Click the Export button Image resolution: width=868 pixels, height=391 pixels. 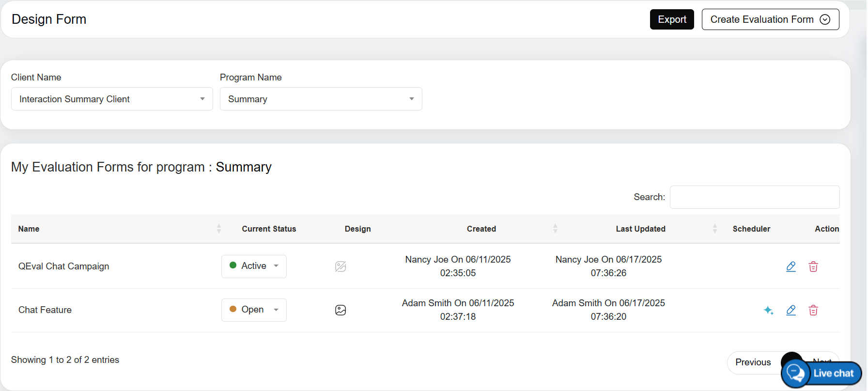pos(672,19)
